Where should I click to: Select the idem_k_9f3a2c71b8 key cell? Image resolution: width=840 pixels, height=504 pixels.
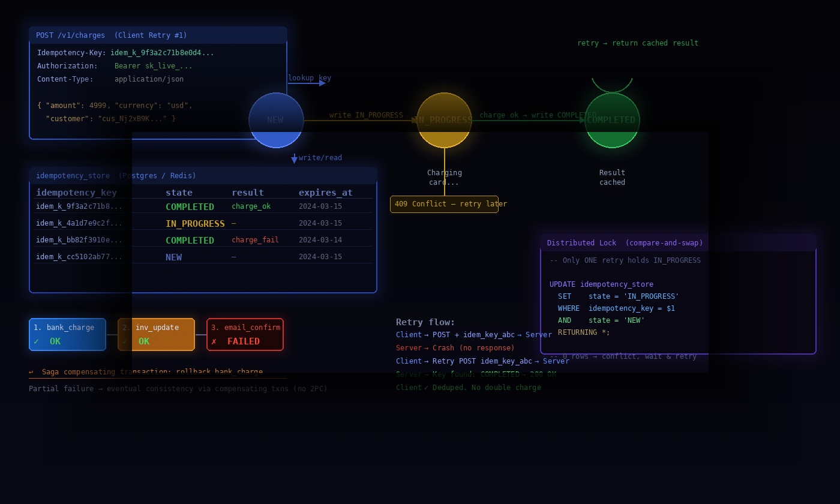pos(79,206)
